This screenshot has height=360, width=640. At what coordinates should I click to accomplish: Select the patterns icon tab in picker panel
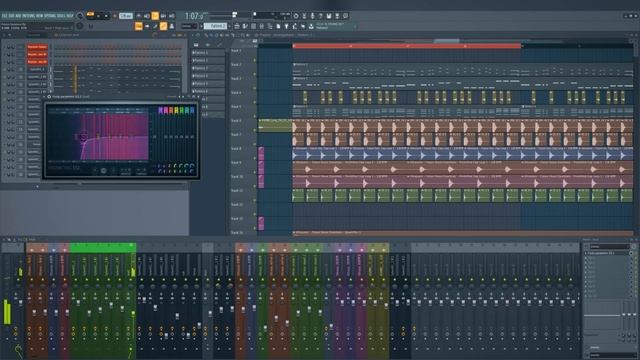196,44
